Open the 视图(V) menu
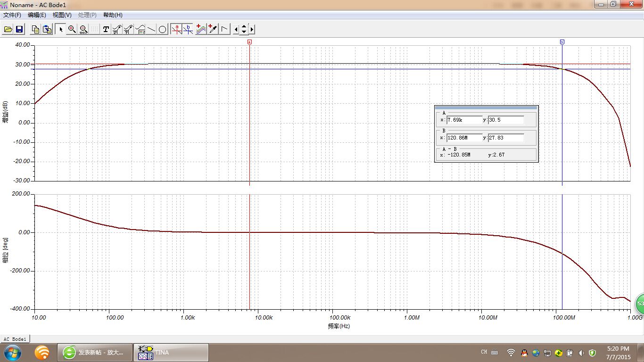Viewport: 644px width, 362px height. tap(62, 15)
